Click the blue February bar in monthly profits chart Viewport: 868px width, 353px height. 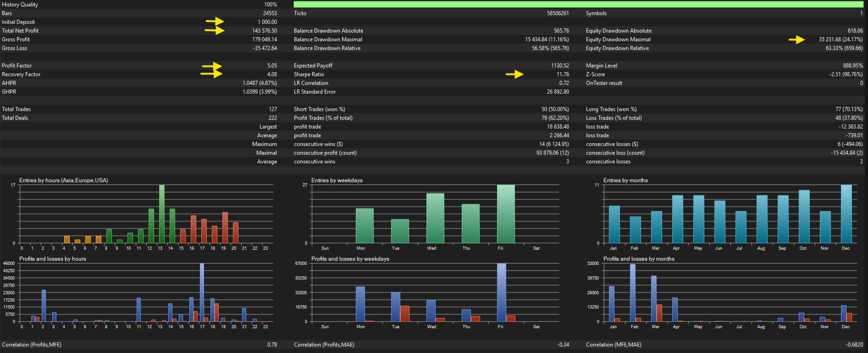pos(633,292)
